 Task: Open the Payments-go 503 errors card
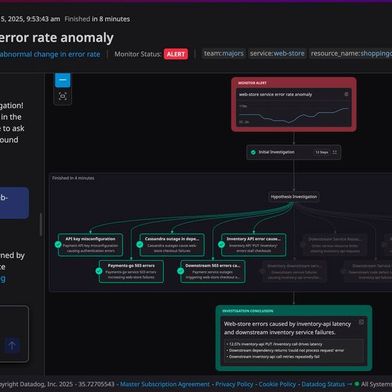click(131, 271)
